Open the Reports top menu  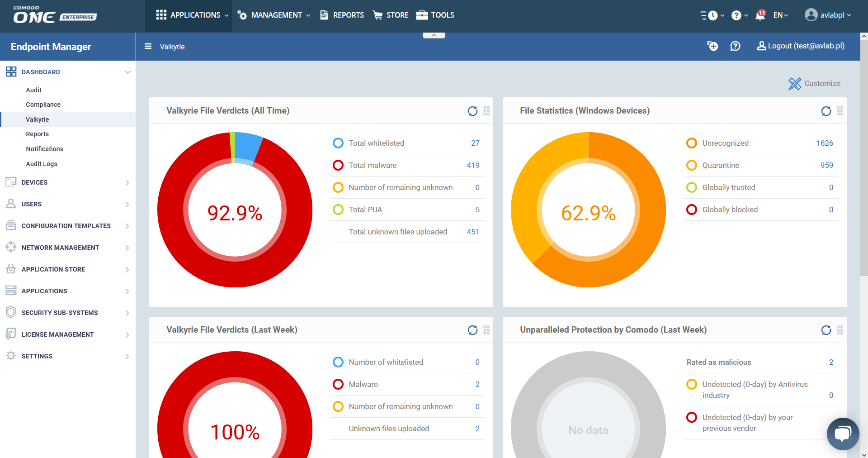coord(342,15)
